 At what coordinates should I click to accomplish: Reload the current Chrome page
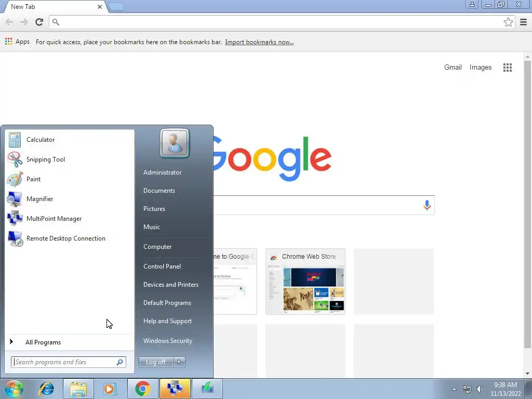click(39, 22)
